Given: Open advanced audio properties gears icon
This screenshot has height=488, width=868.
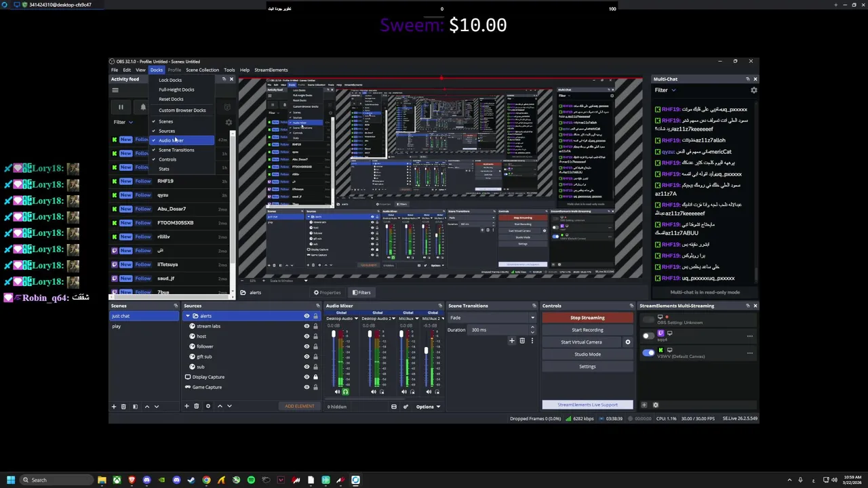Looking at the screenshot, I should pyautogui.click(x=406, y=407).
